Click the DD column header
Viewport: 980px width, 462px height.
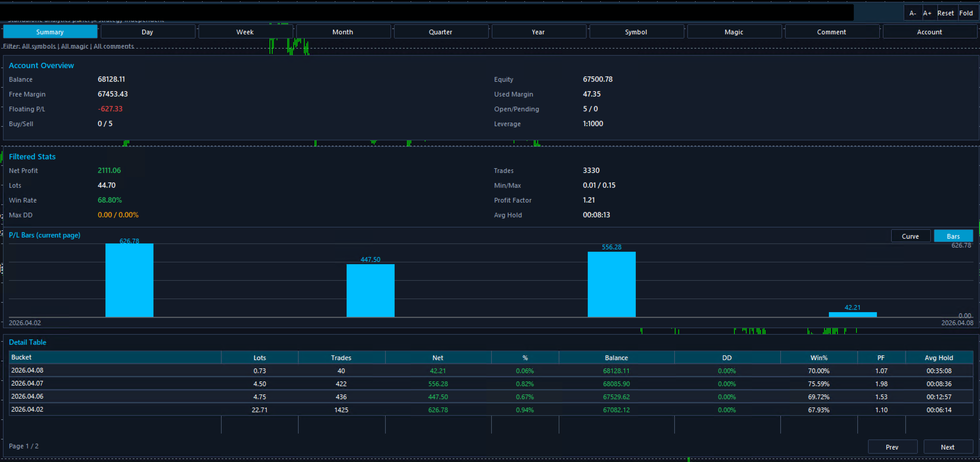point(727,357)
